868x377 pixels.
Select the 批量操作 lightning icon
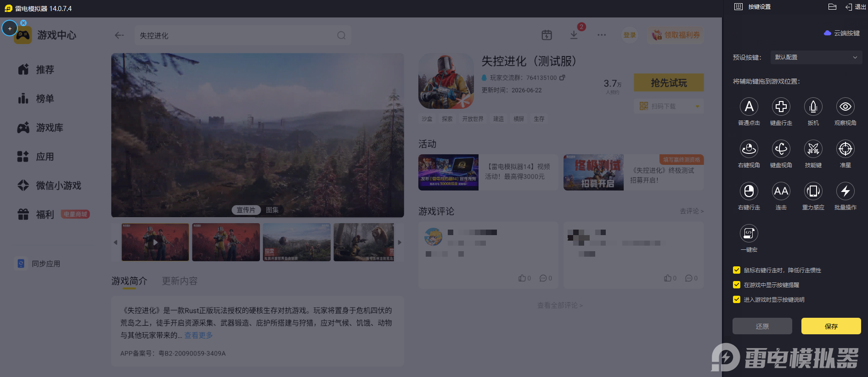(x=845, y=191)
